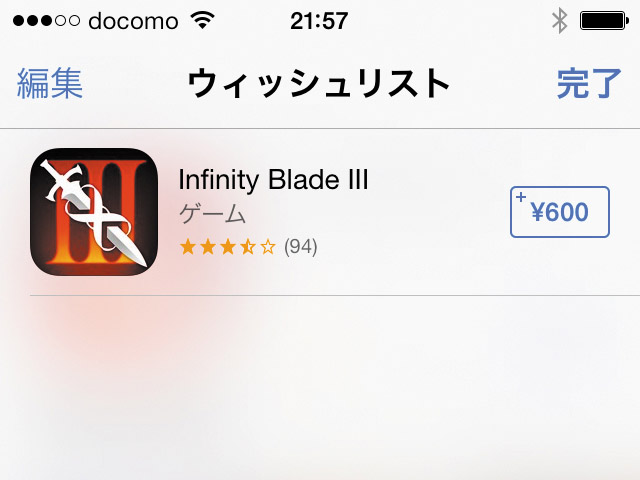Tap the ゲーム category label

[213, 213]
